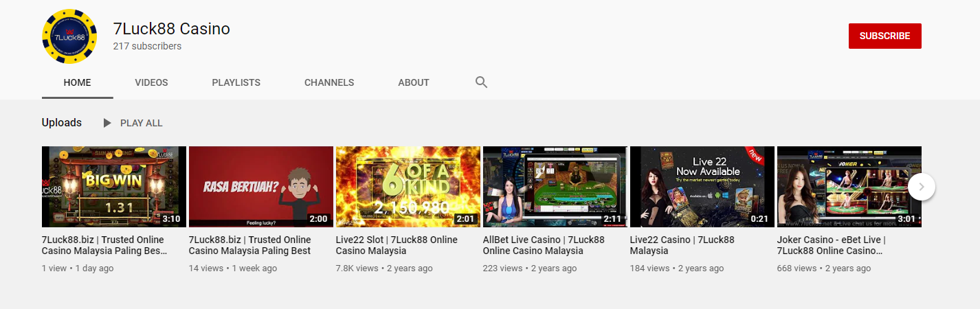Screen dimensions: 980x309
Task: Advance the uploads carousel with the right chevron
Action: tap(922, 186)
